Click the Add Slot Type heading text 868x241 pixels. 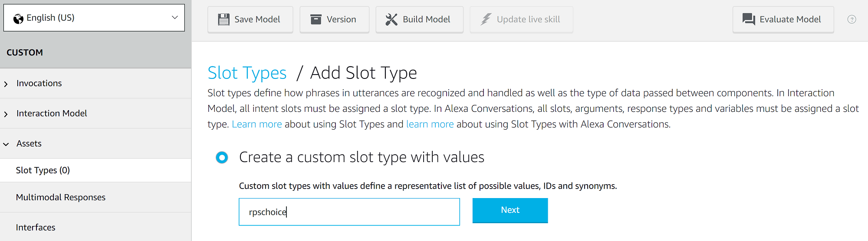[x=364, y=73]
